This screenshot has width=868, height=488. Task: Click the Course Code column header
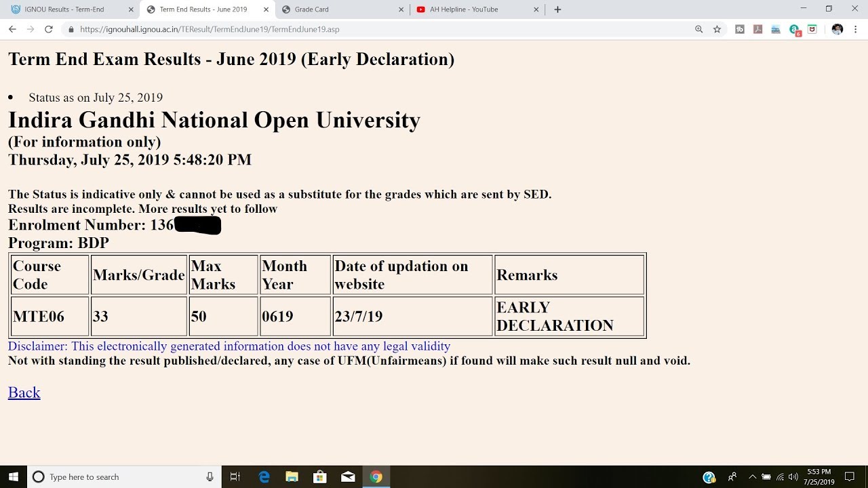(x=50, y=274)
